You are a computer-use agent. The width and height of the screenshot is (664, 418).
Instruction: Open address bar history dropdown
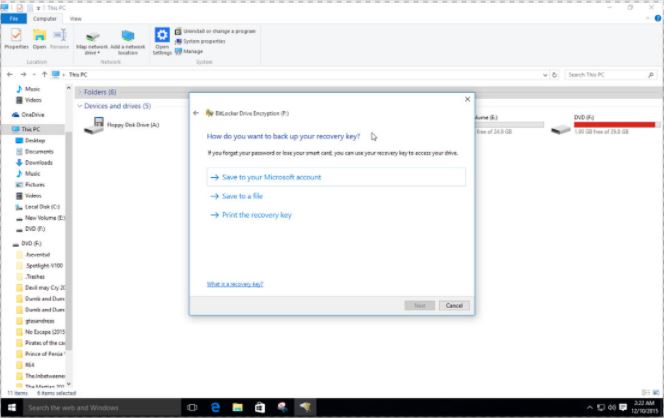click(545, 75)
